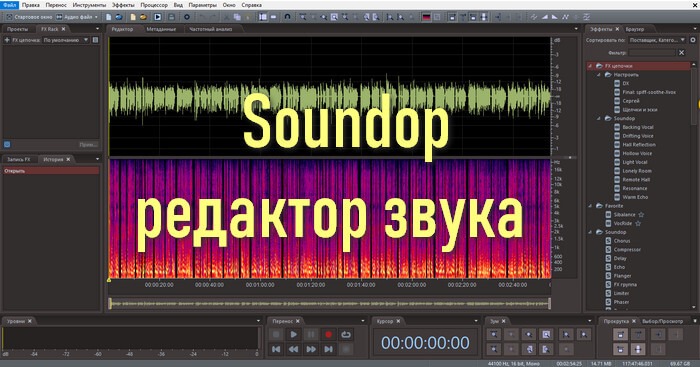Toggle favorite star next to Sibilance
The width and height of the screenshot is (700, 367).
(641, 215)
